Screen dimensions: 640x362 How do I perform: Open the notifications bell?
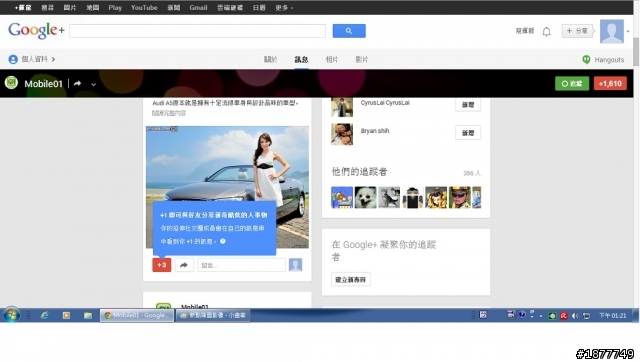pos(547,31)
